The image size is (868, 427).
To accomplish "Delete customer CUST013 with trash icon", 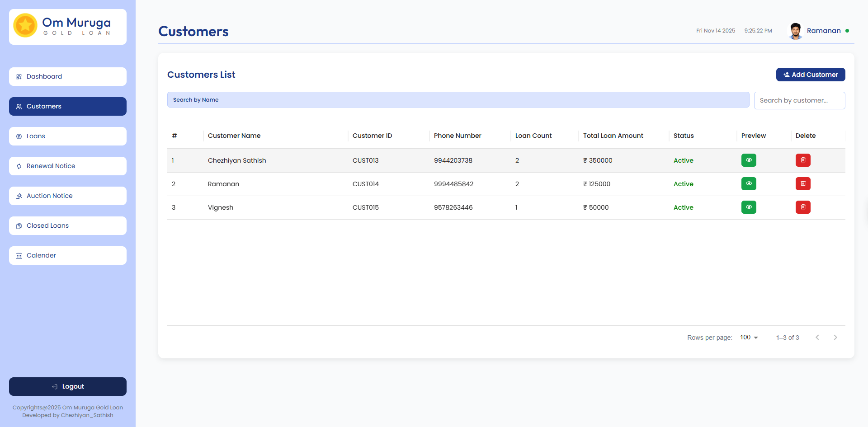I will (x=803, y=160).
